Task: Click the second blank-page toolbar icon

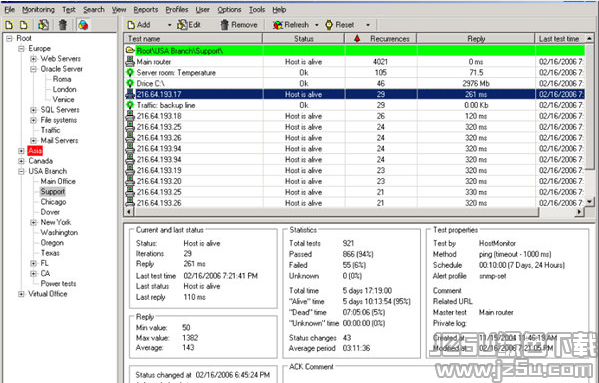Action: tap(24, 25)
